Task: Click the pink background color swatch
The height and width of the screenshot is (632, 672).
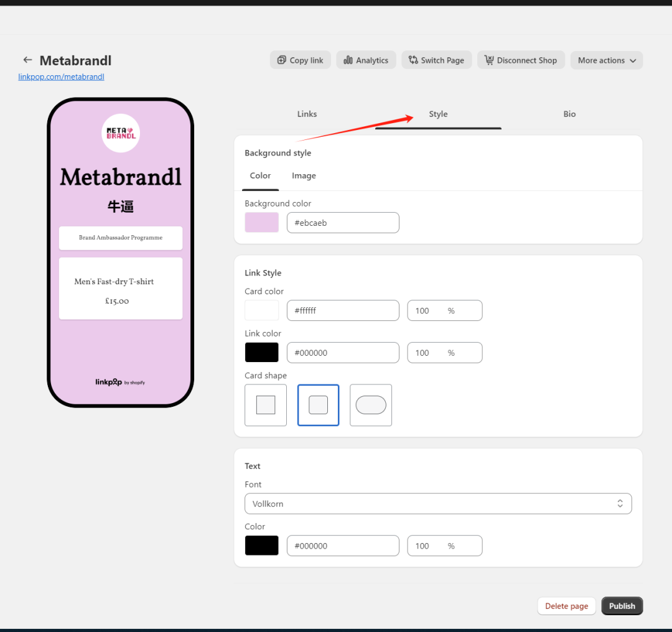Action: click(x=261, y=223)
